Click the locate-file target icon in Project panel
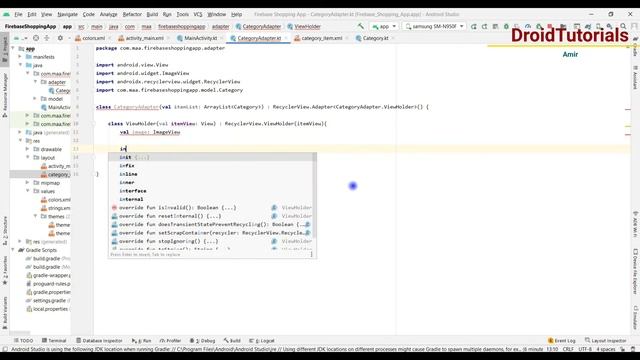The height and width of the screenshot is (360, 640). tap(36, 38)
